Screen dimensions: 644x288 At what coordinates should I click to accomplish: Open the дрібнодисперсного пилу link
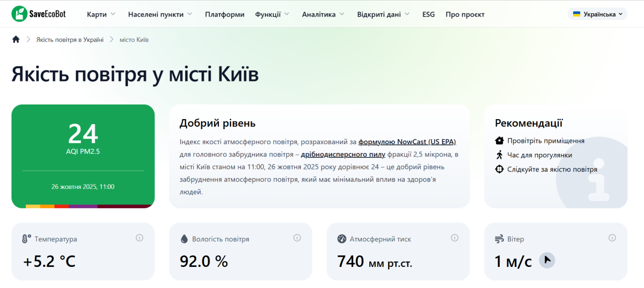point(343,154)
